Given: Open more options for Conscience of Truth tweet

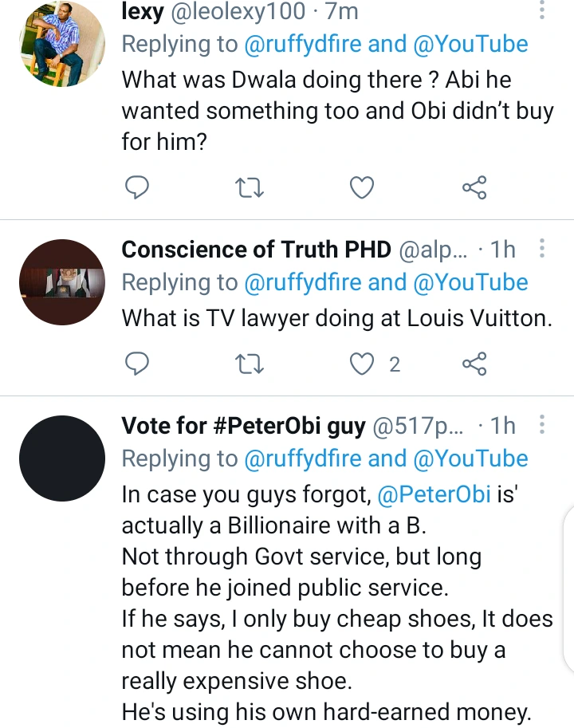Looking at the screenshot, I should [542, 249].
